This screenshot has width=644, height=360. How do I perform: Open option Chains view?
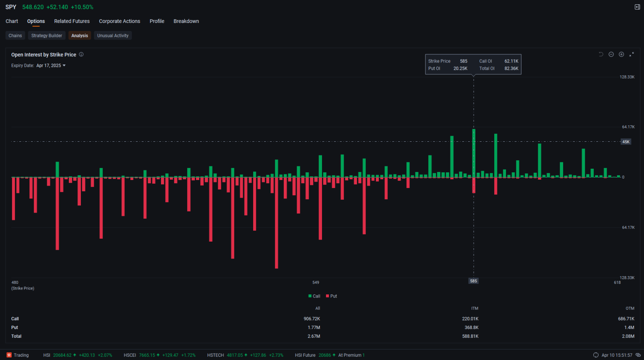[x=15, y=35]
